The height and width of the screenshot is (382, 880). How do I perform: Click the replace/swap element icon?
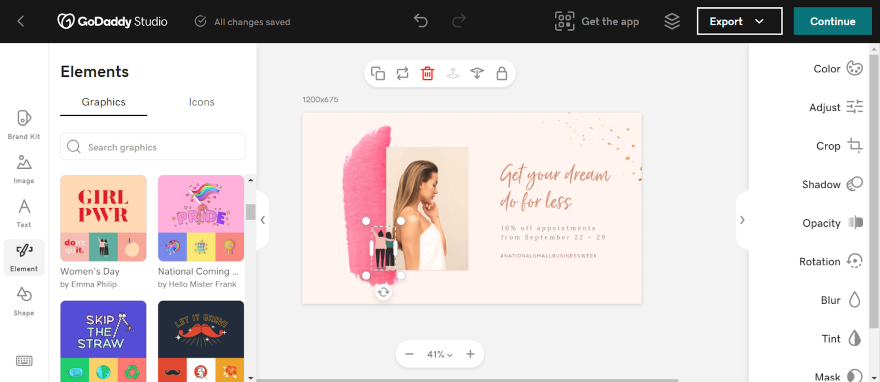point(402,73)
